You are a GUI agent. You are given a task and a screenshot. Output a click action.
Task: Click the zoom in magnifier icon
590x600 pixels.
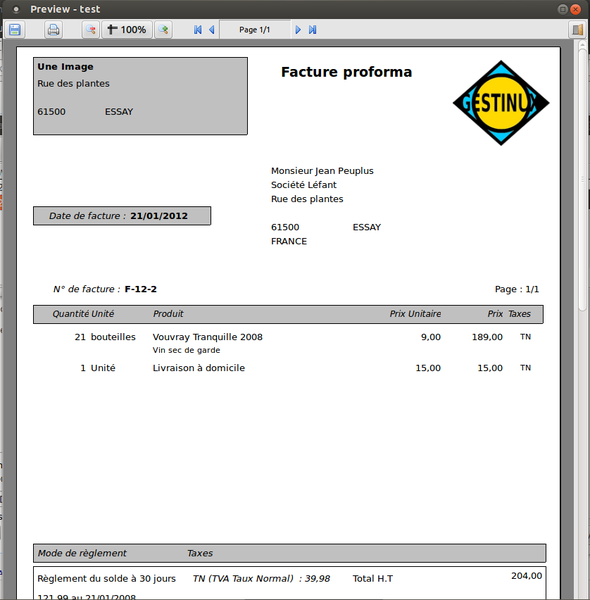click(x=163, y=30)
